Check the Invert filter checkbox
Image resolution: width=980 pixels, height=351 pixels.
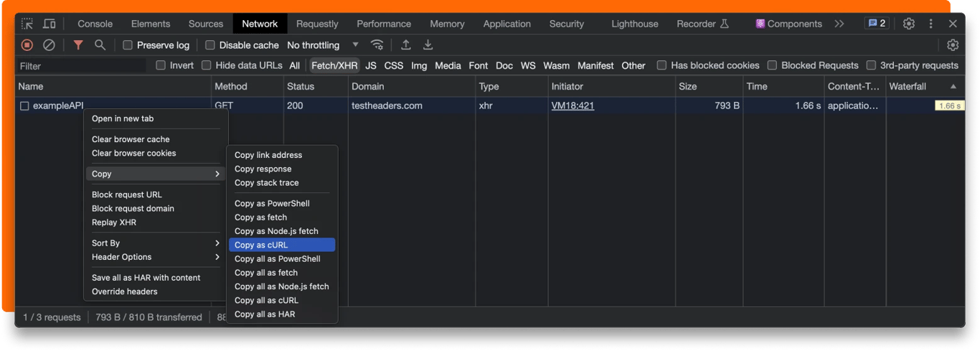(x=161, y=65)
